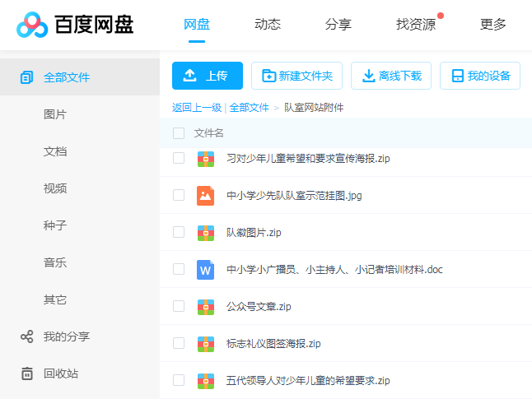Screen dimensions: 532x399
Task: Click the share icon beside 我的分享
Action: 27,336
